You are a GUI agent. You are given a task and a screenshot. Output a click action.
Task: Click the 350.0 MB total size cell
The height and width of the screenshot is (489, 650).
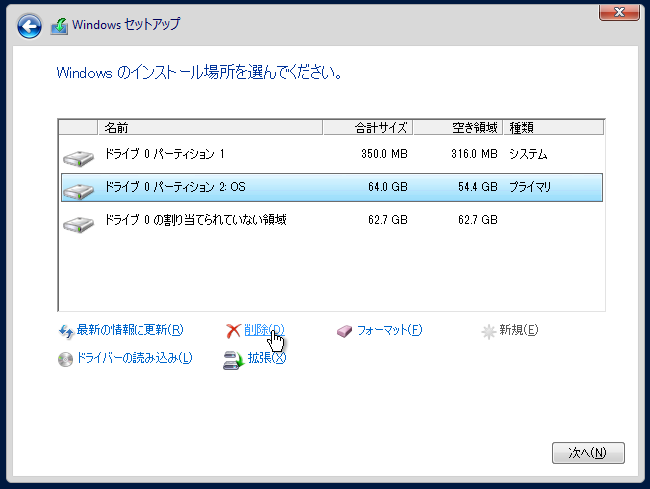point(384,154)
